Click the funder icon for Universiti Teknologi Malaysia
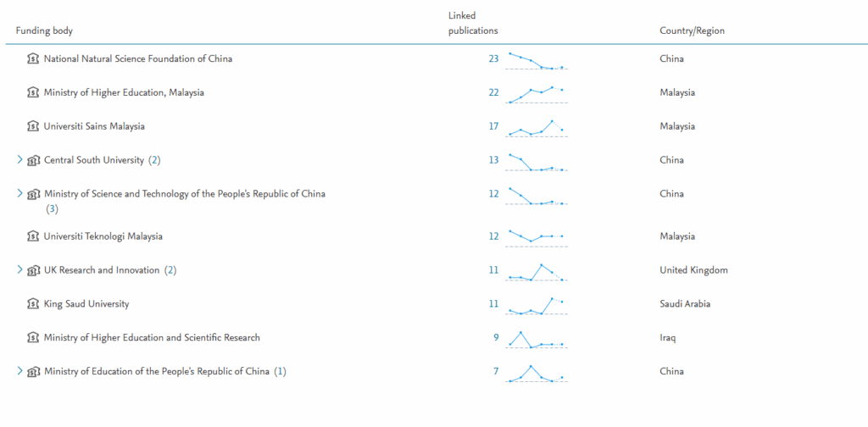 pos(33,236)
